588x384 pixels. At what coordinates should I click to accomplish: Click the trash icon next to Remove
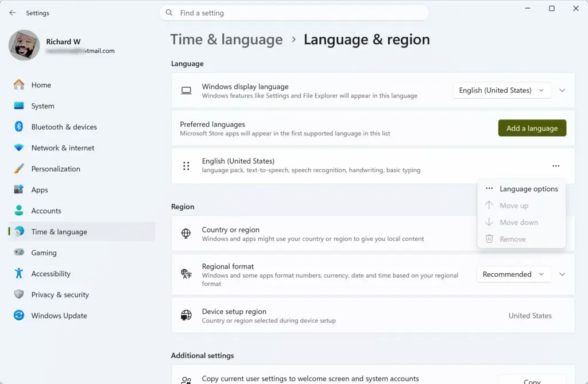point(489,239)
